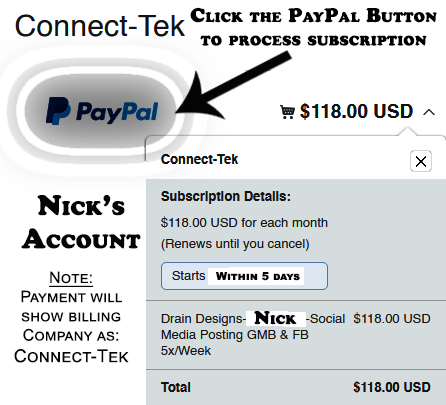The image size is (446, 405).
Task: Click the Click the PayPal Button instruction text
Action: [313, 28]
